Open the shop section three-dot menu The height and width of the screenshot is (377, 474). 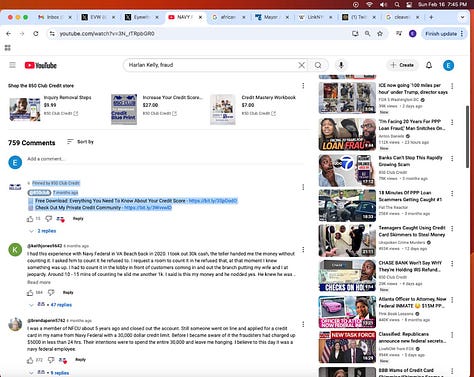pos(303,86)
